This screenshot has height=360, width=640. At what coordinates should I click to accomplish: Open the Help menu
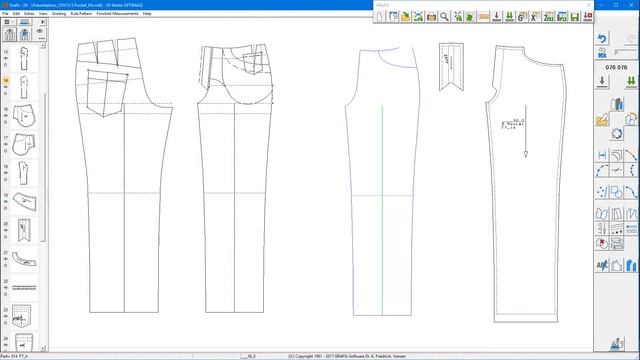pos(147,13)
